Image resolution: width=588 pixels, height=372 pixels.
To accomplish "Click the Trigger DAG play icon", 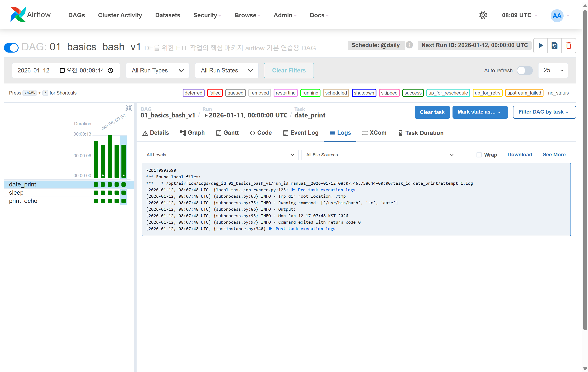I will (x=541, y=45).
